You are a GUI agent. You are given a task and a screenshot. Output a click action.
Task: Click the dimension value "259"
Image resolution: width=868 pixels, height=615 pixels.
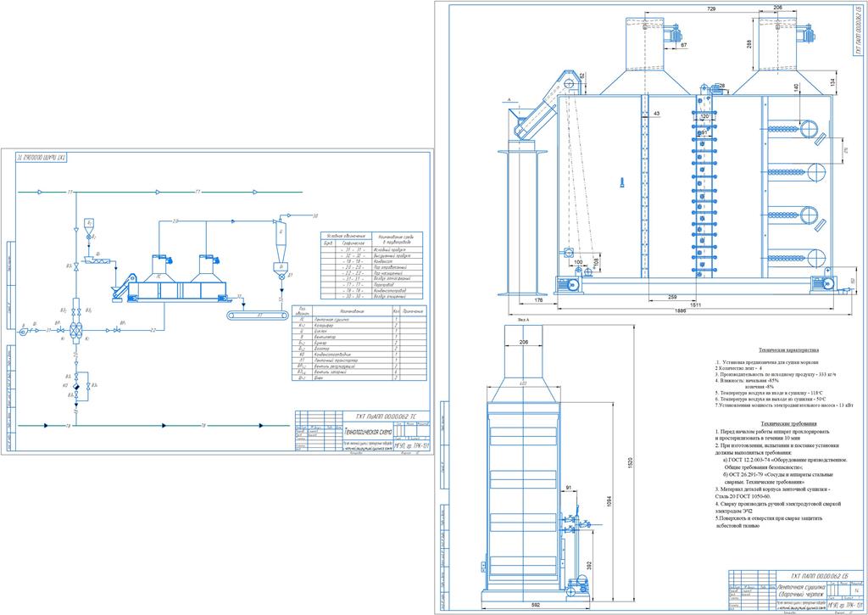[x=672, y=298]
